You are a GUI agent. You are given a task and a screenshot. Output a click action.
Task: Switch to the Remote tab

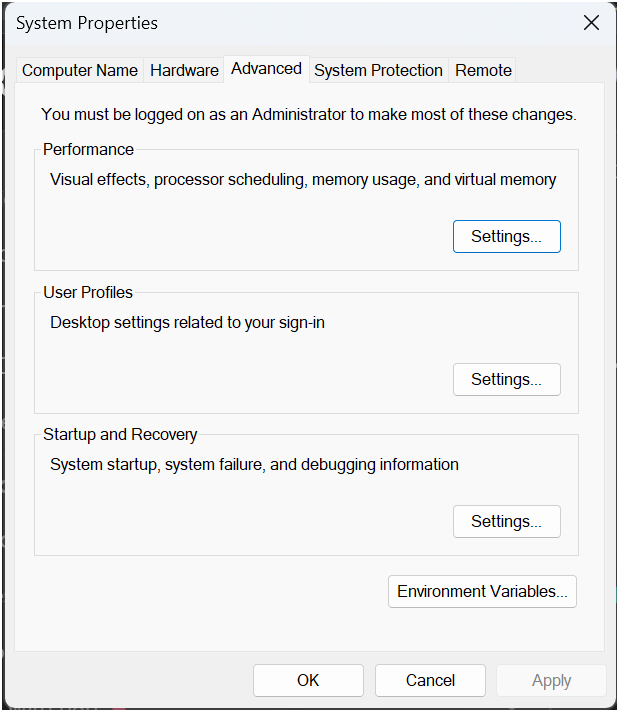click(x=483, y=70)
